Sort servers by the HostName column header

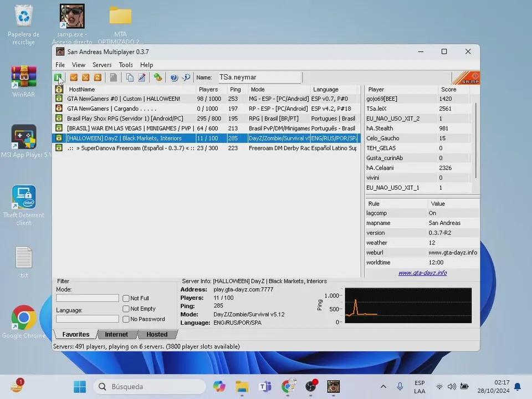point(131,89)
